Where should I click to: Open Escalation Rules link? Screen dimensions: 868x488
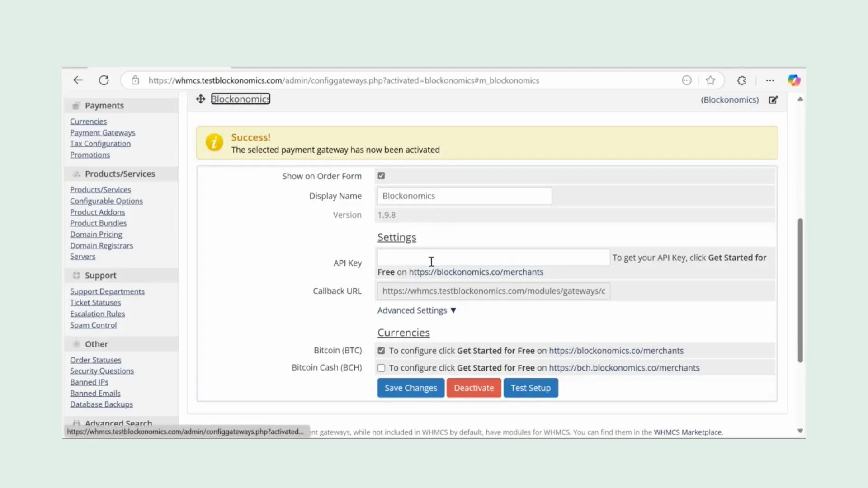tap(97, 314)
